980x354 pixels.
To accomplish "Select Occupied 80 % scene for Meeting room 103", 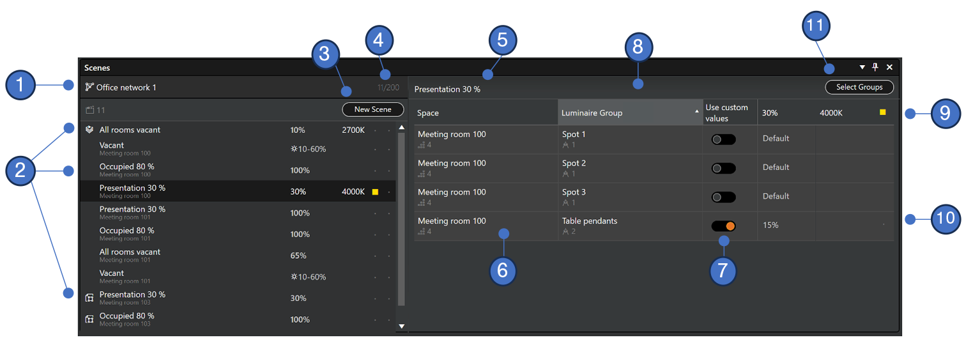I will pos(238,319).
